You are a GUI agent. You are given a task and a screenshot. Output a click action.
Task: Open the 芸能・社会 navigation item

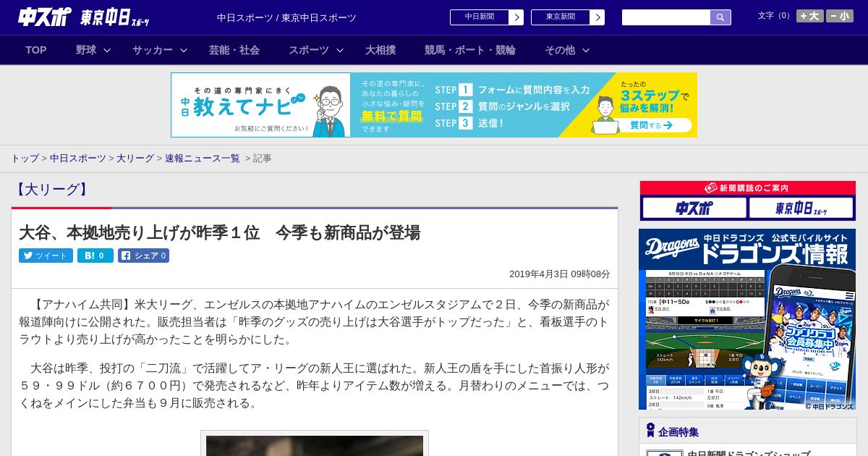pyautogui.click(x=234, y=50)
